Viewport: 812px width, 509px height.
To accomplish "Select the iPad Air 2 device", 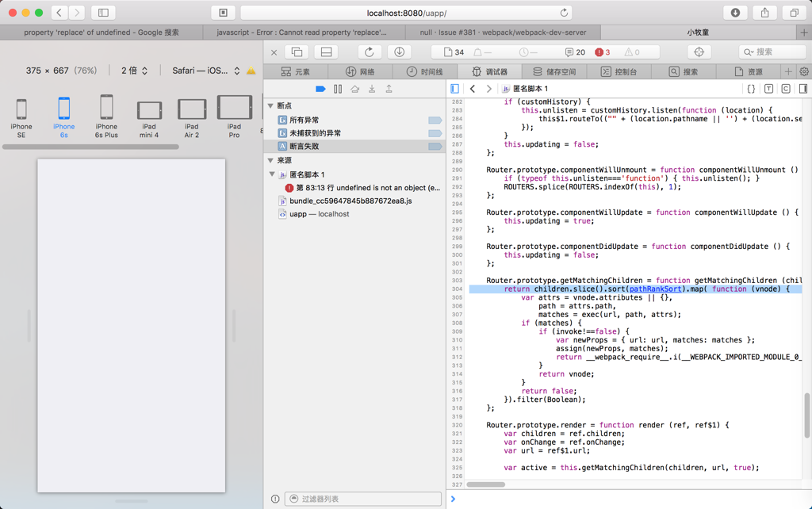I will [x=191, y=118].
